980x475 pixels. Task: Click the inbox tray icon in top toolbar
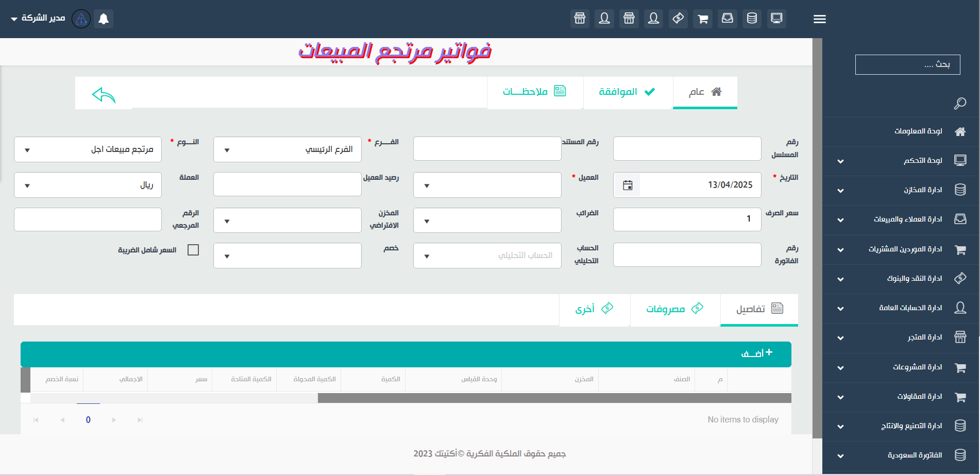[x=728, y=19]
